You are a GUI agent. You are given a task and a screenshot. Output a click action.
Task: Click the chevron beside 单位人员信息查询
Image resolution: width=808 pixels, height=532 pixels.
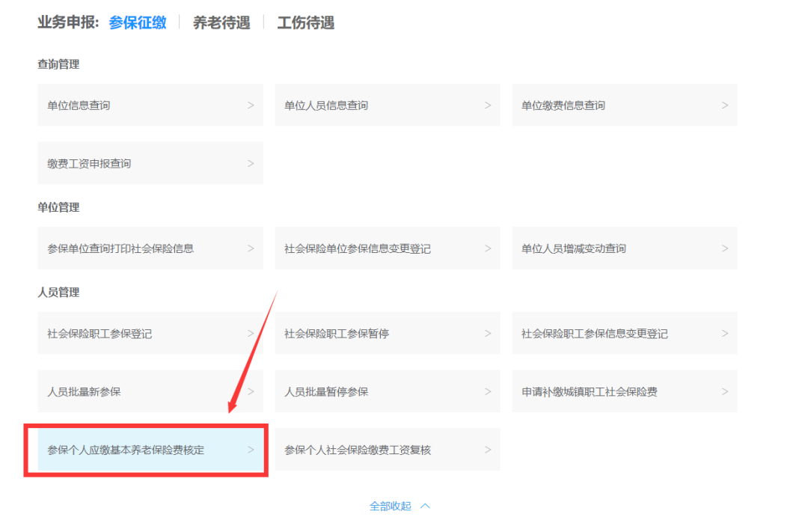[488, 106]
